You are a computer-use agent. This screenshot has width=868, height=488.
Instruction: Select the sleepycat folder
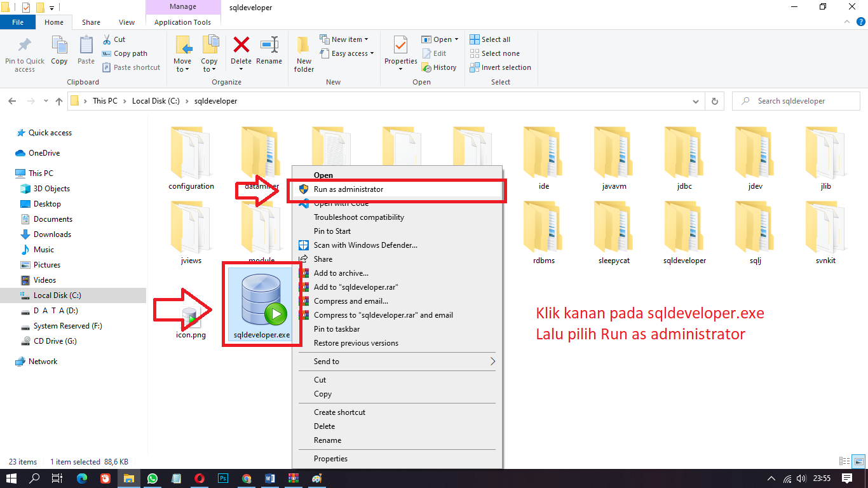click(x=614, y=233)
